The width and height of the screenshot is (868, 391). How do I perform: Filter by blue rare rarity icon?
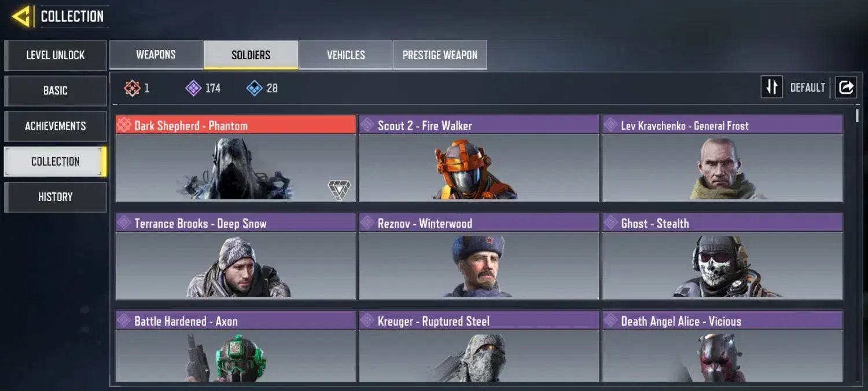[254, 88]
